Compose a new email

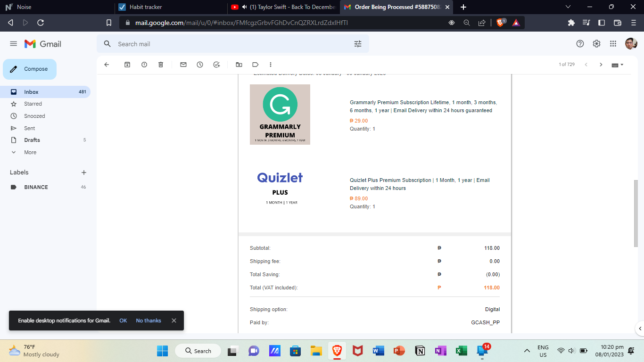30,69
